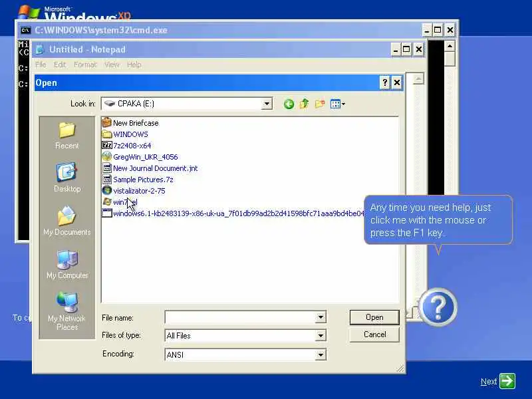Select the win7 file icon under cursor

click(107, 202)
